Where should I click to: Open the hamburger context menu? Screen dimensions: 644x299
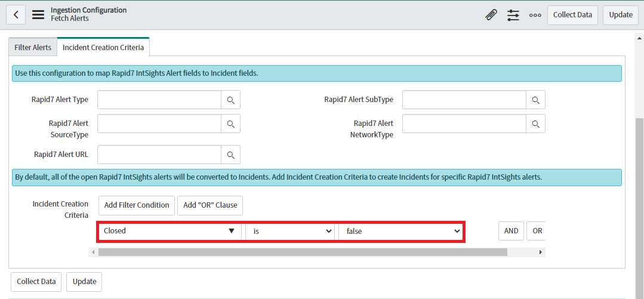pyautogui.click(x=38, y=15)
